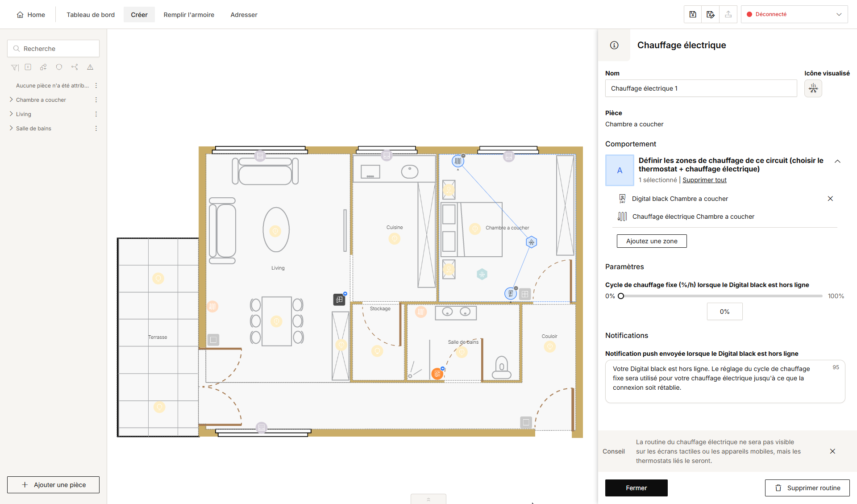Click Ajoutez une zone button

click(x=652, y=241)
